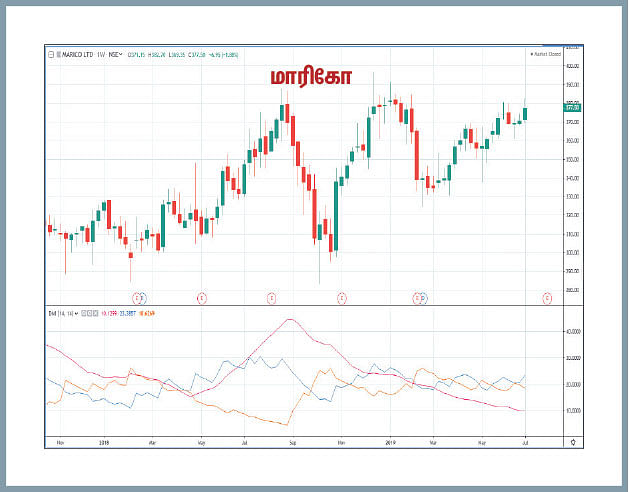The width and height of the screenshot is (629, 492).
Task: Open blue dividend marker near February 2019
Action: 424,298
